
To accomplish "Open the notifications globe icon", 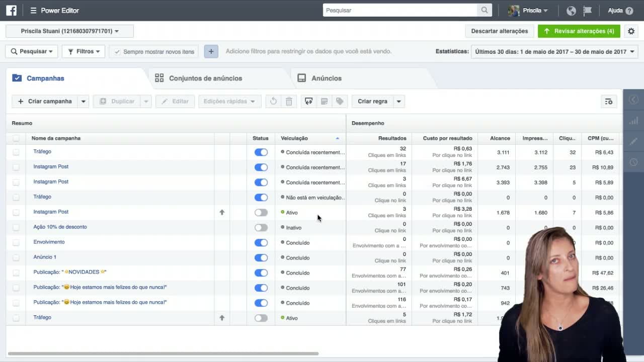I will (571, 11).
